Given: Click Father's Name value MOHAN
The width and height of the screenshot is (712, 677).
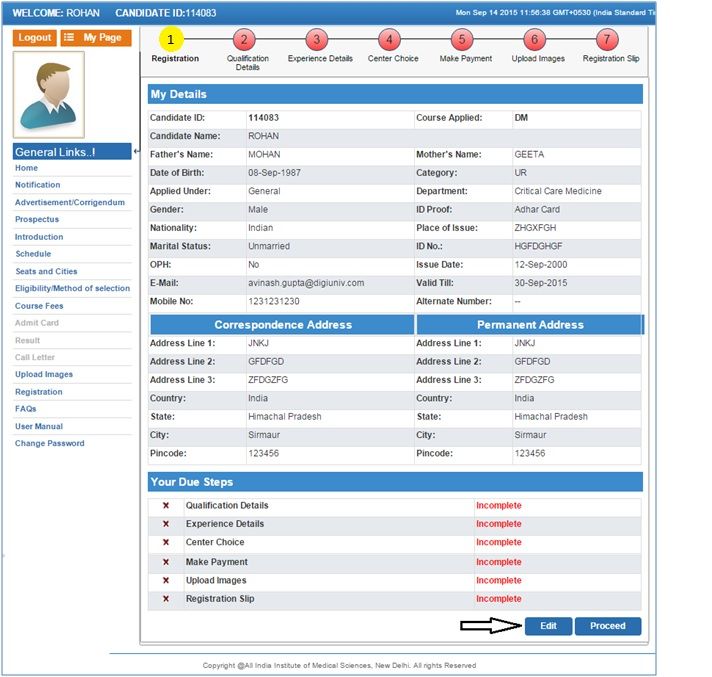Looking at the screenshot, I should pos(264,154).
